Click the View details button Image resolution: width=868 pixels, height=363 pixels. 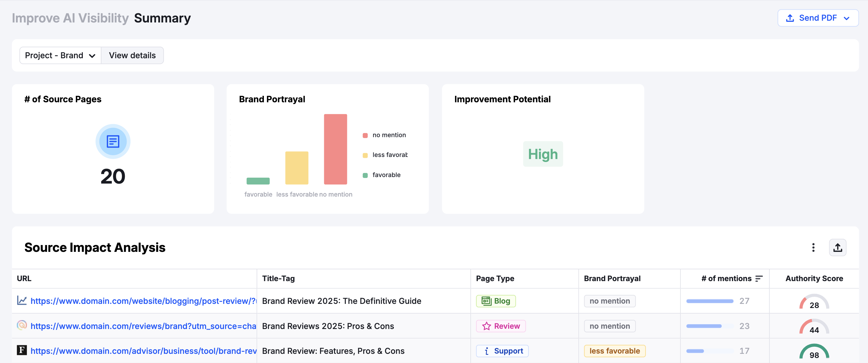[x=132, y=55]
